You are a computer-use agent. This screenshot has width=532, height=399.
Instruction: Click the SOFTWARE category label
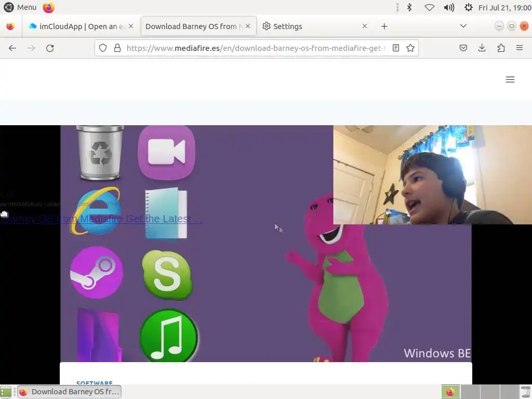(x=95, y=383)
